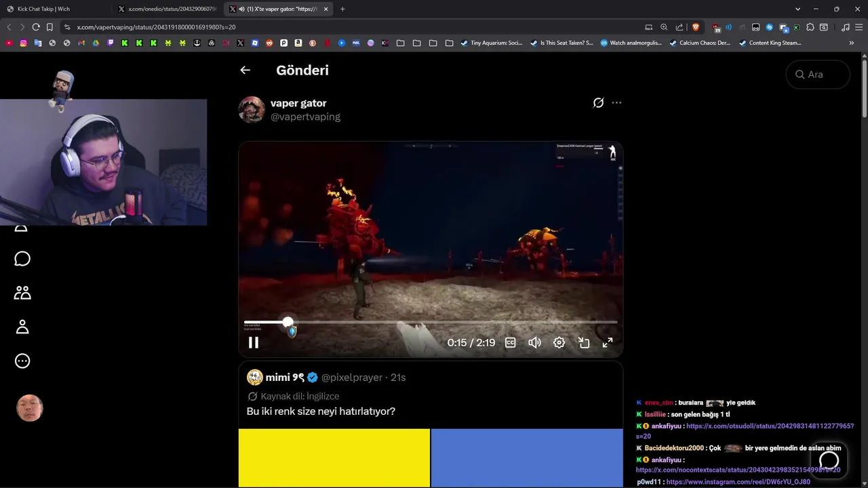
Task: Open extensions puzzle icon
Action: 810,27
